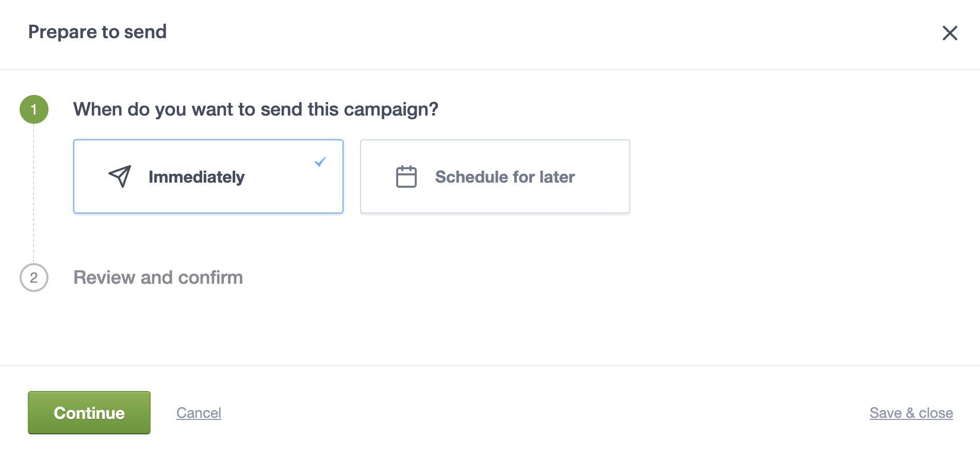Image resolution: width=980 pixels, height=455 pixels.
Task: Close the Prepare to send dialog
Action: (950, 33)
